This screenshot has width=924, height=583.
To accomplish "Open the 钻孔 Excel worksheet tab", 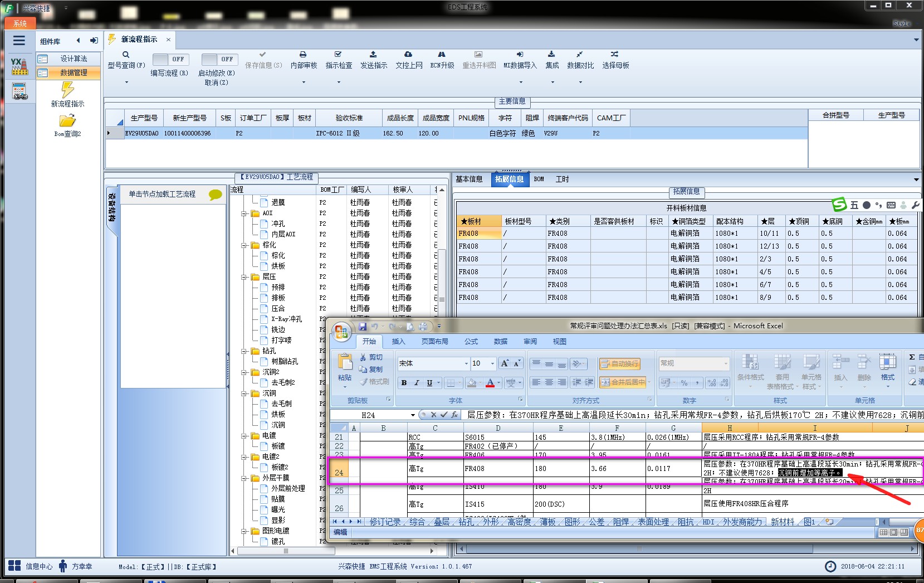I will click(x=466, y=522).
